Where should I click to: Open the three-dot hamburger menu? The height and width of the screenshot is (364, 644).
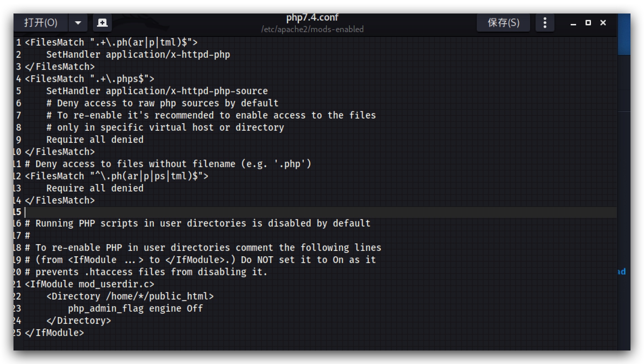545,23
